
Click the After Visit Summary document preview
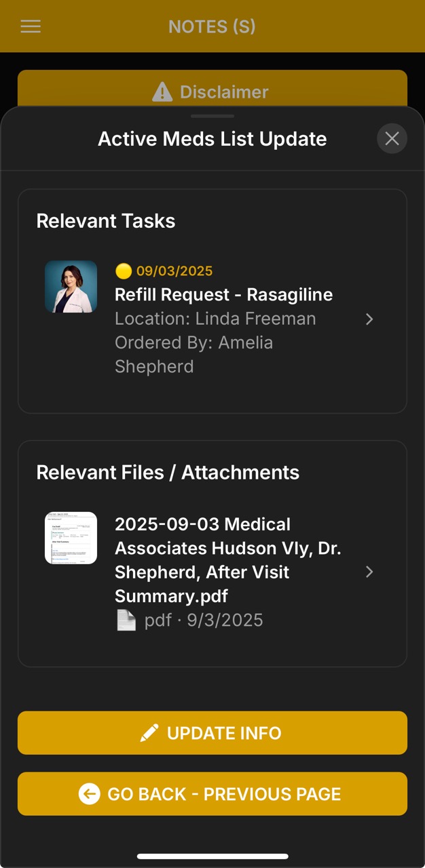click(x=71, y=538)
